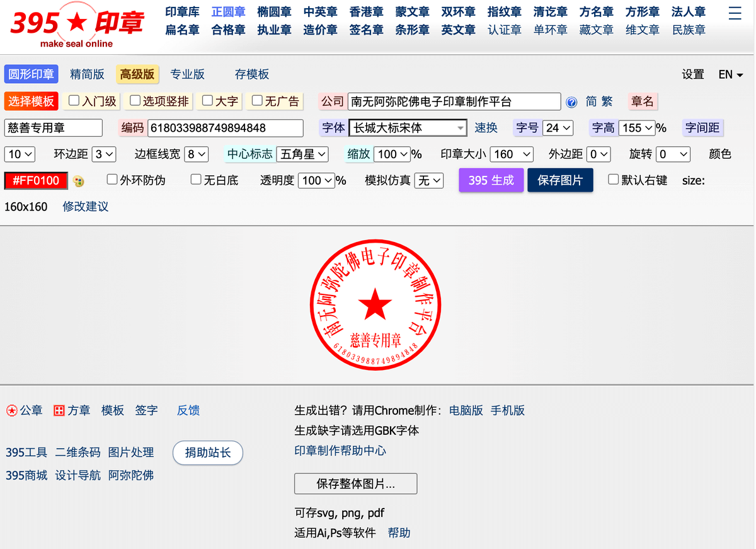Enable the 大字 large text checkbox
Image resolution: width=756 pixels, height=549 pixels.
tap(207, 100)
